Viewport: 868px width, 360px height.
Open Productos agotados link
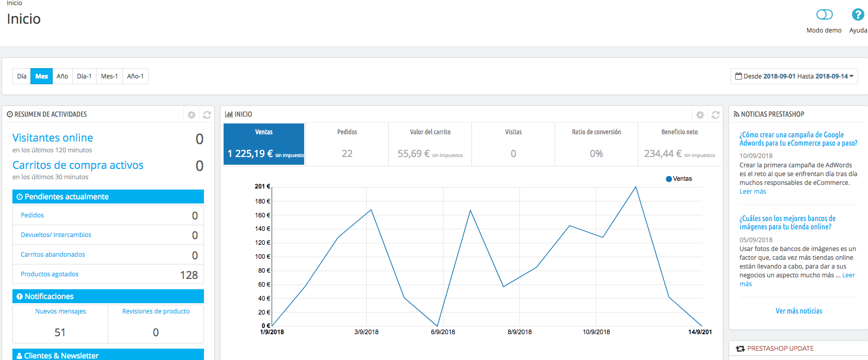tap(50, 274)
